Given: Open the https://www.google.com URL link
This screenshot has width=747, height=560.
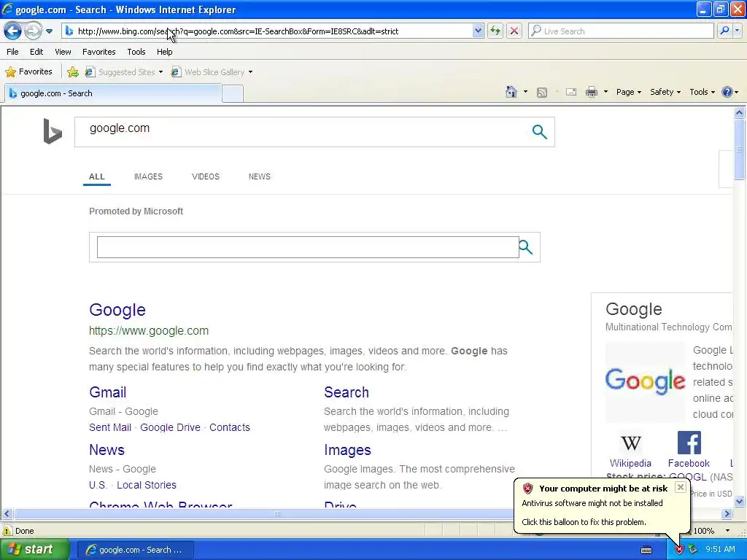Looking at the screenshot, I should point(149,330).
